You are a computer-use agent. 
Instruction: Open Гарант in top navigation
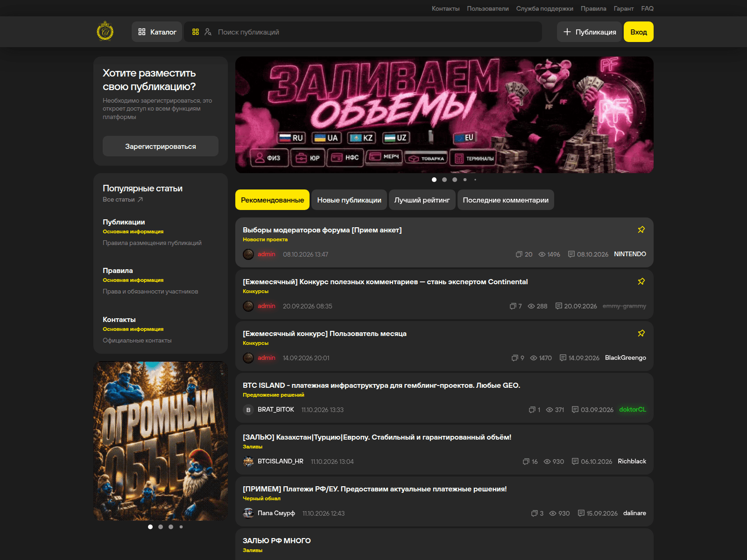click(623, 8)
